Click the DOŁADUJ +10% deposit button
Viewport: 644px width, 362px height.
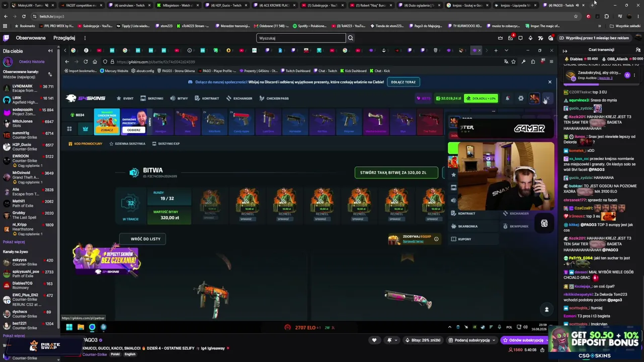(481, 99)
